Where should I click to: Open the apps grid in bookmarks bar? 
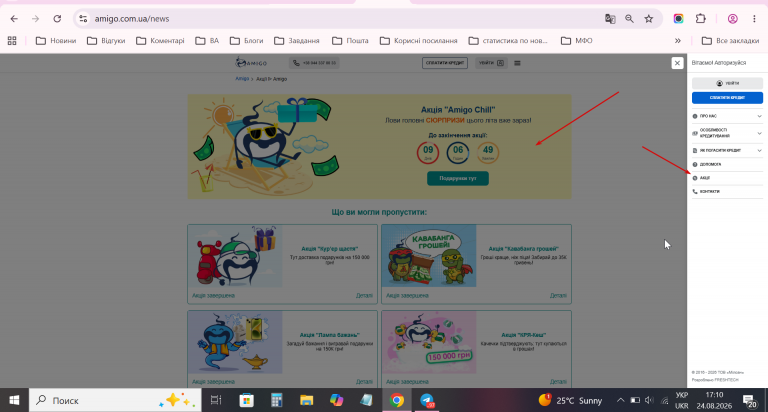(x=12, y=41)
